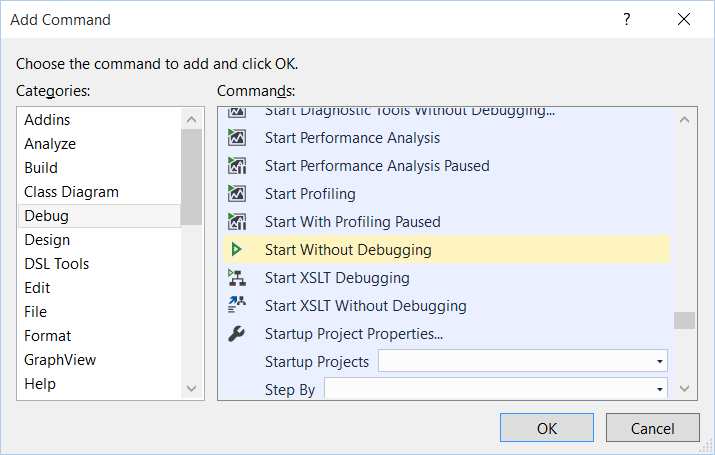This screenshot has height=455, width=715.
Task: Click Commands list scroll down arrow
Action: pos(684,388)
